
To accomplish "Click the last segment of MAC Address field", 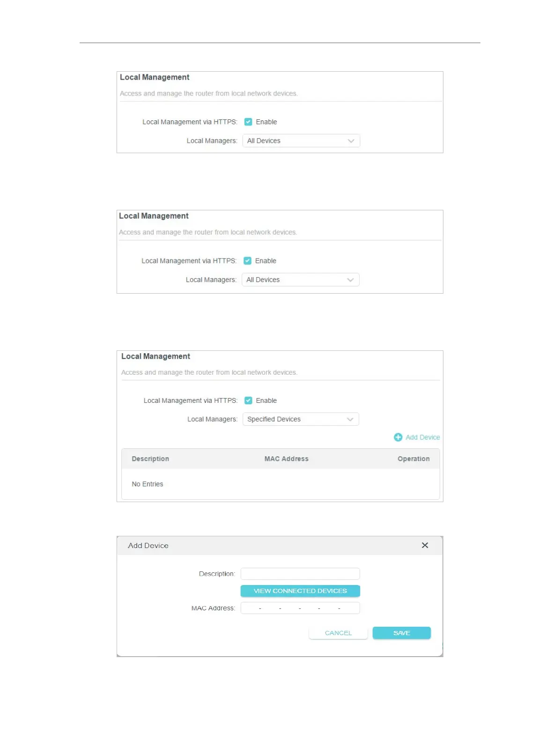I will coord(349,608).
